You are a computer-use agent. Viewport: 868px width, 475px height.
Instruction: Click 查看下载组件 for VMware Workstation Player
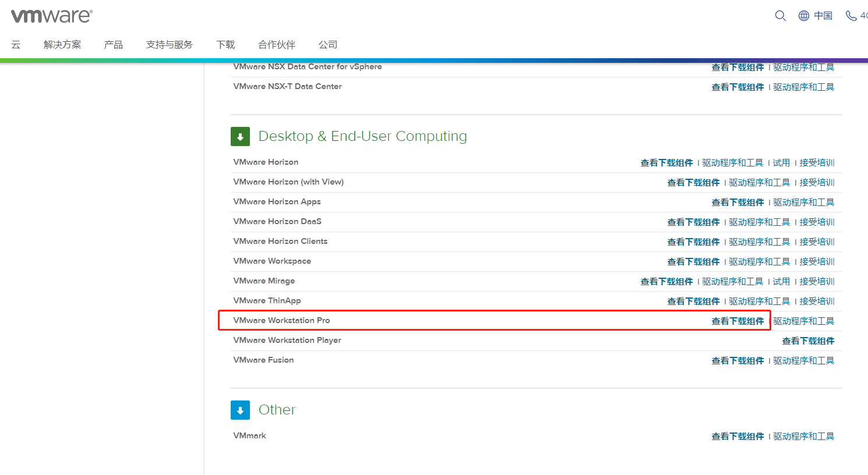[x=808, y=341]
